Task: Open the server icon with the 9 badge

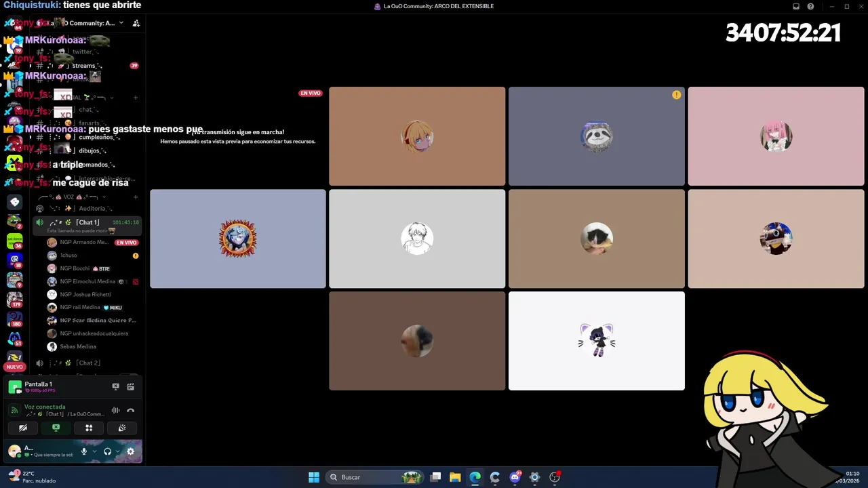Action: 14,279
